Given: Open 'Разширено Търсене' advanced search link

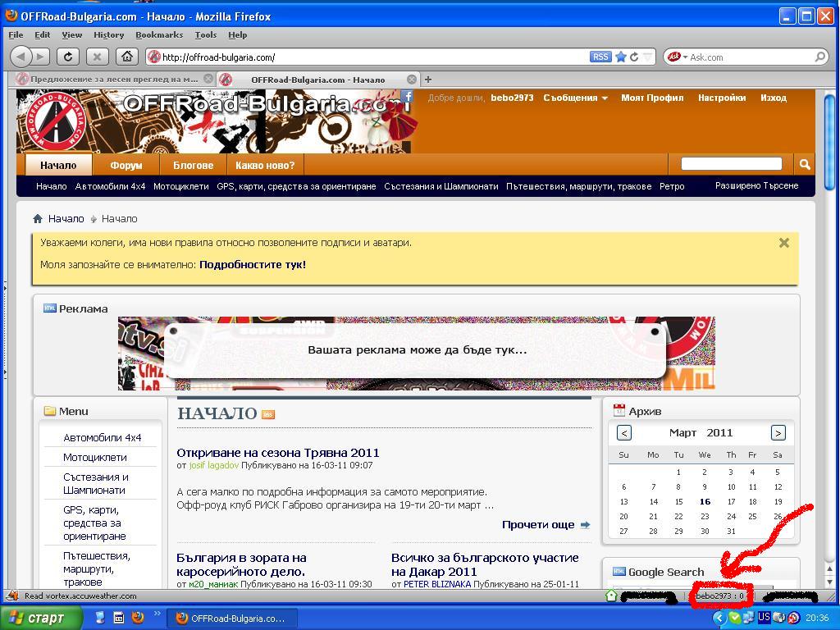Looking at the screenshot, I should [756, 185].
